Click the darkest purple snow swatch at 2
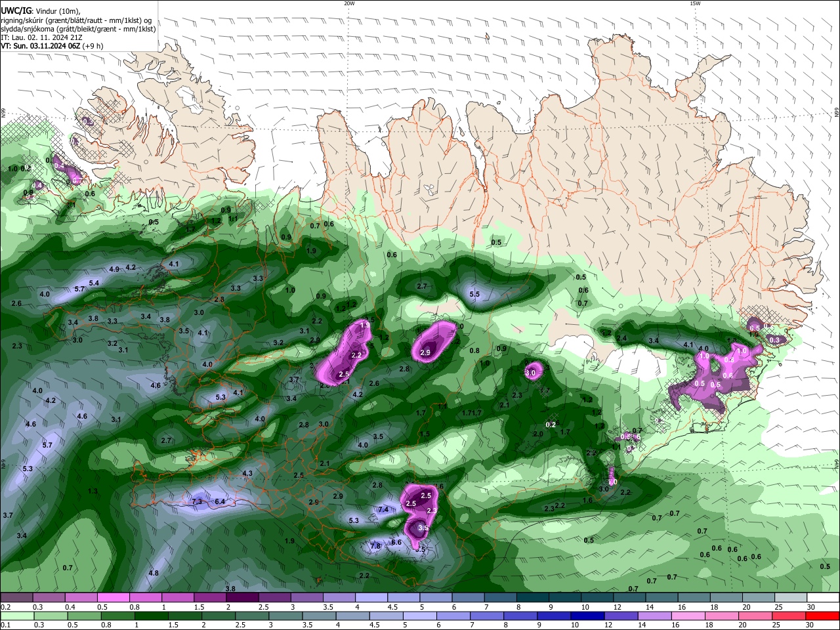The height and width of the screenshot is (630, 840). (x=242, y=598)
